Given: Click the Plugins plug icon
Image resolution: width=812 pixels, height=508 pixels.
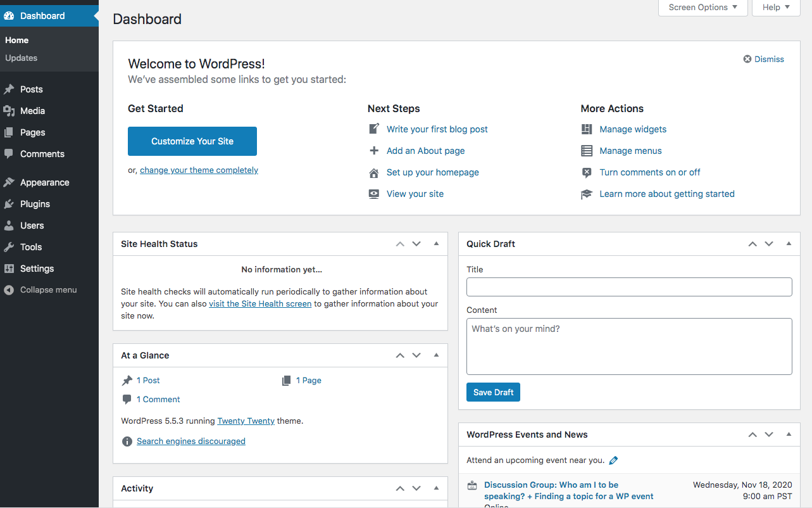Looking at the screenshot, I should (x=9, y=204).
